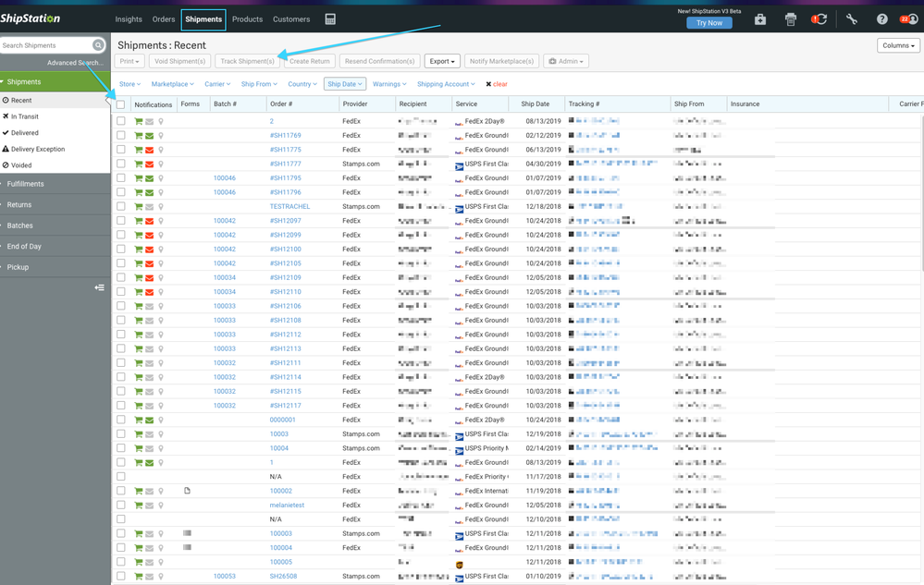This screenshot has width=924, height=585.
Task: Check the box for order #SH11769
Action: pyautogui.click(x=121, y=136)
